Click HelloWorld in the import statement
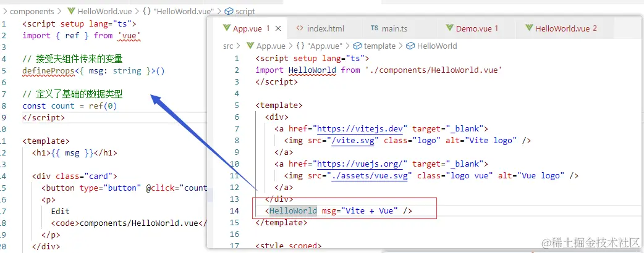This screenshot has width=644, height=253. pyautogui.click(x=312, y=70)
